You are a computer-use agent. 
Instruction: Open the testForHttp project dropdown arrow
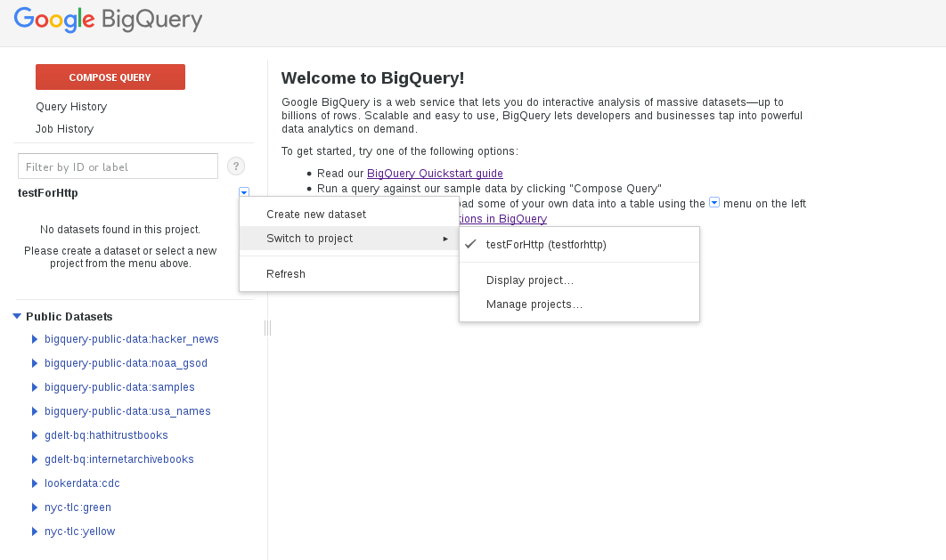coord(244,192)
